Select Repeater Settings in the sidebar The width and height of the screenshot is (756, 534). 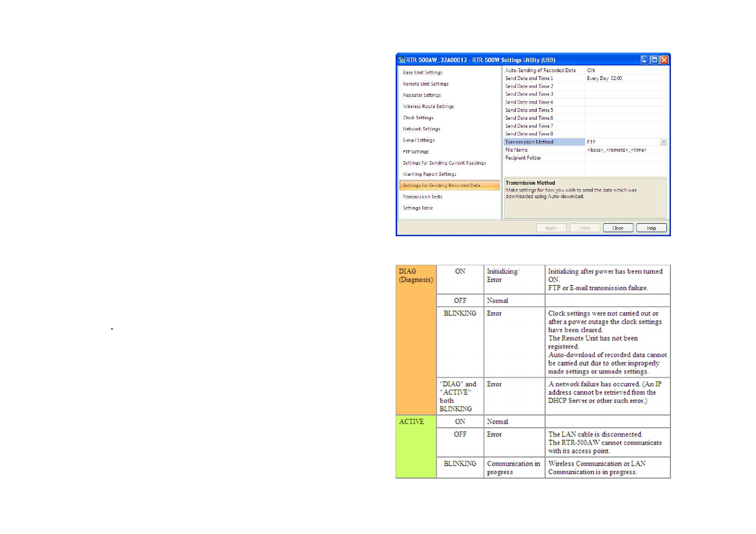422,95
